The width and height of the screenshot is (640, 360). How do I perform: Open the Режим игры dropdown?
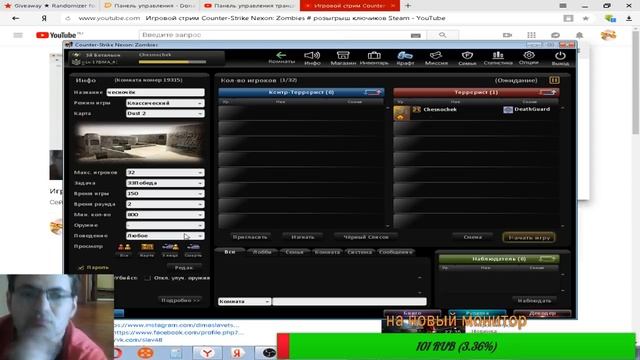(x=165, y=103)
